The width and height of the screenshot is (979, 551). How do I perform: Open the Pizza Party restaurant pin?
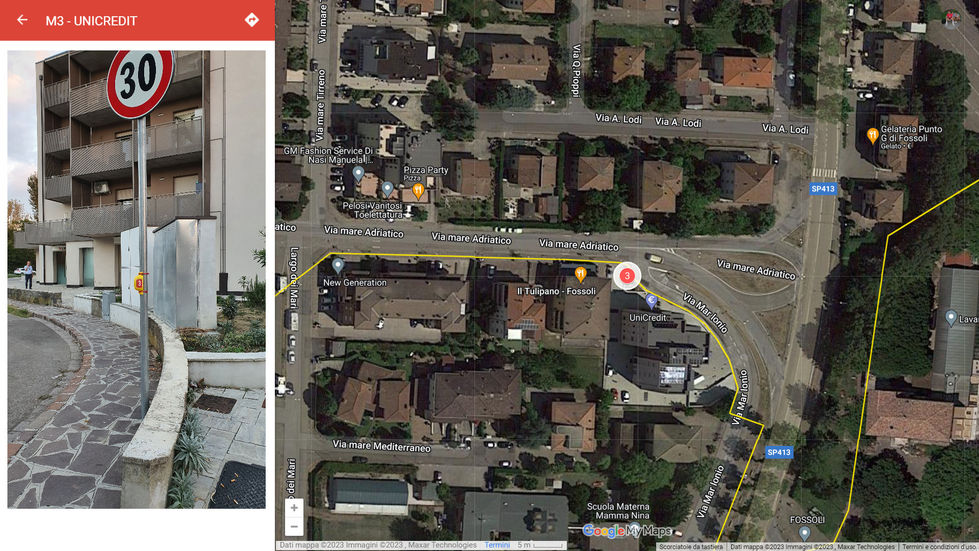click(418, 190)
